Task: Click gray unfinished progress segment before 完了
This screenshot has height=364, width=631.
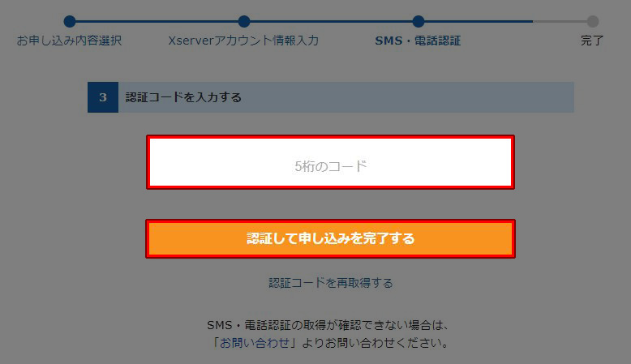Action: tap(560, 21)
